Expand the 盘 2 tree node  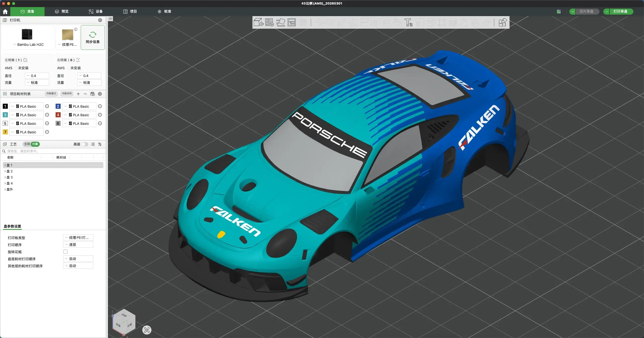click(5, 171)
